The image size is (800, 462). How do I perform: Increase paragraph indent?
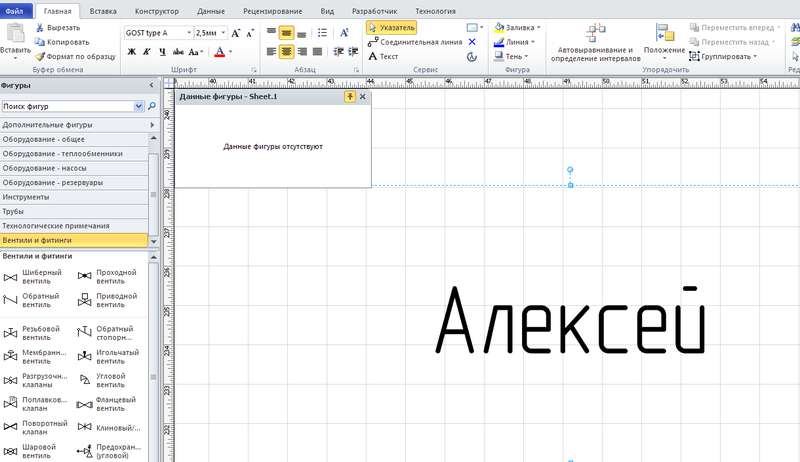pos(353,52)
